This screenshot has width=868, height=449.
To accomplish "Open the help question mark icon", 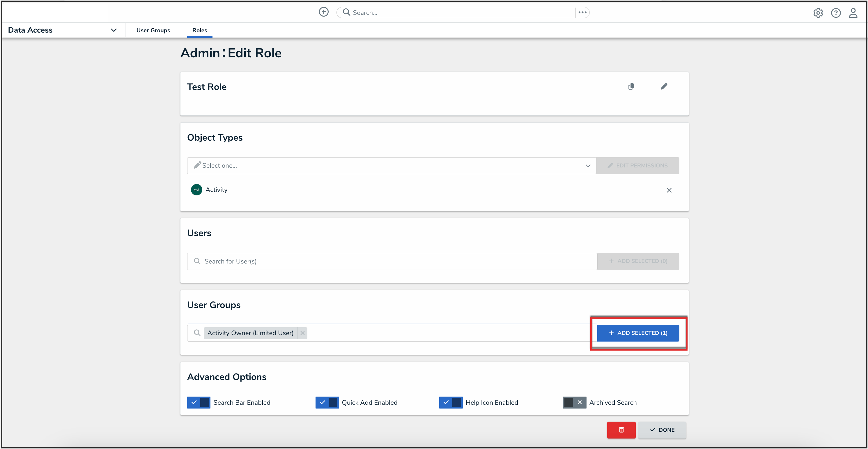I will tap(836, 13).
